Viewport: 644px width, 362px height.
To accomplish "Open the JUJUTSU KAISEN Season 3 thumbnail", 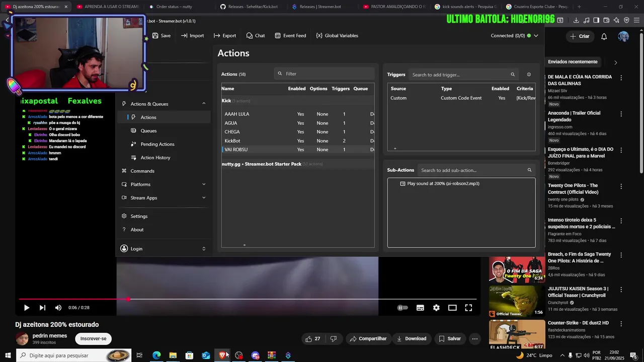I will coord(517,301).
